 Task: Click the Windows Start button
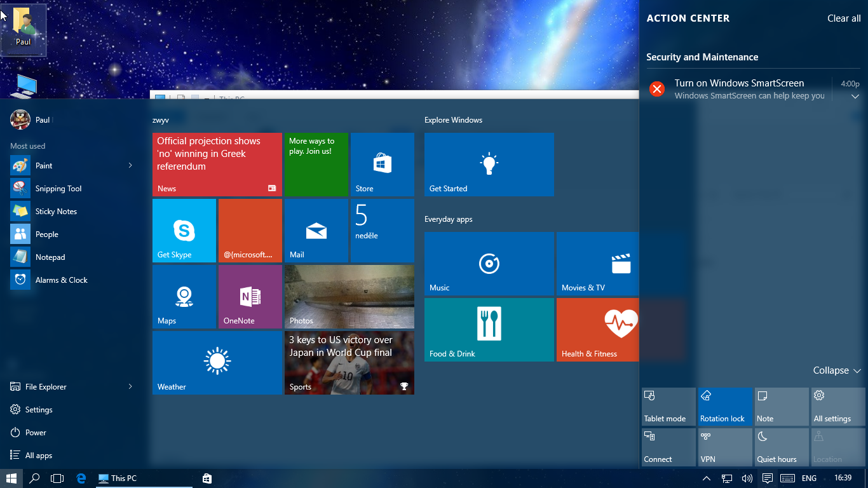pyautogui.click(x=11, y=478)
